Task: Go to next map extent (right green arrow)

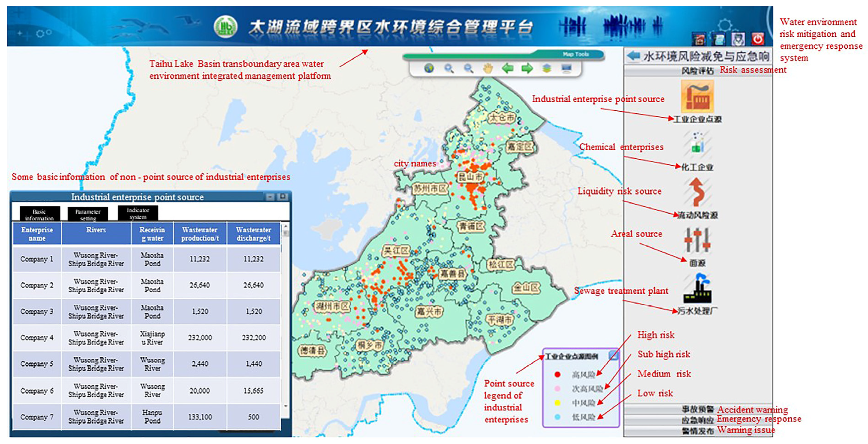Action: coord(527,69)
